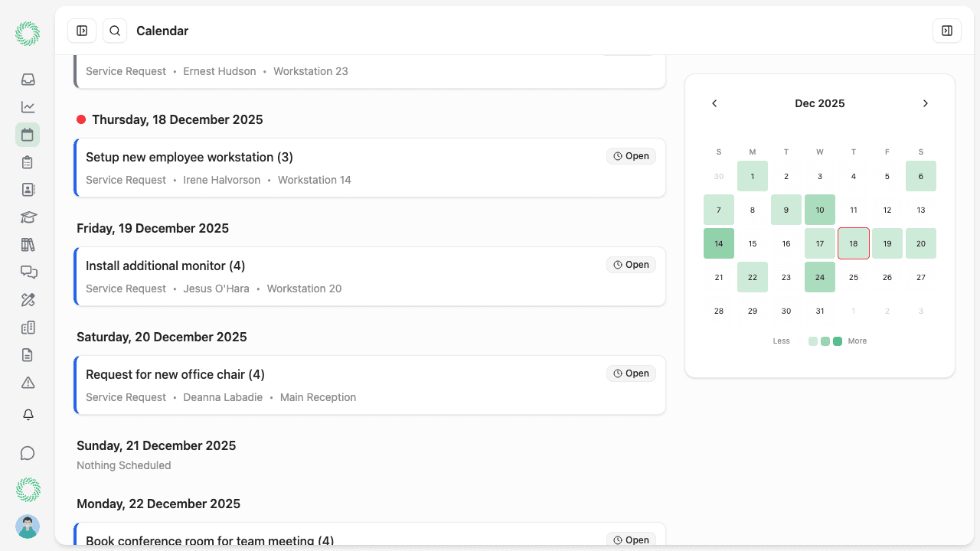The width and height of the screenshot is (980, 551).
Task: Open the Contacts section from the sidebar
Action: pyautogui.click(x=28, y=189)
